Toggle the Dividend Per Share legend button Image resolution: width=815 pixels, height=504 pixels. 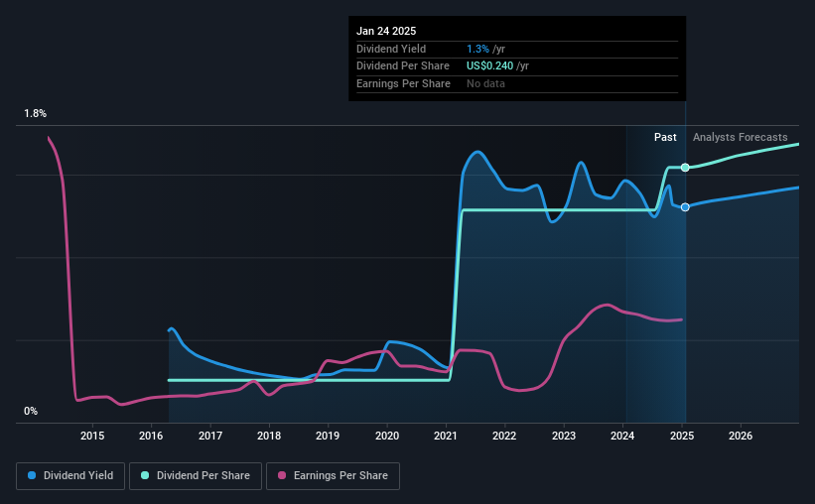pos(196,476)
